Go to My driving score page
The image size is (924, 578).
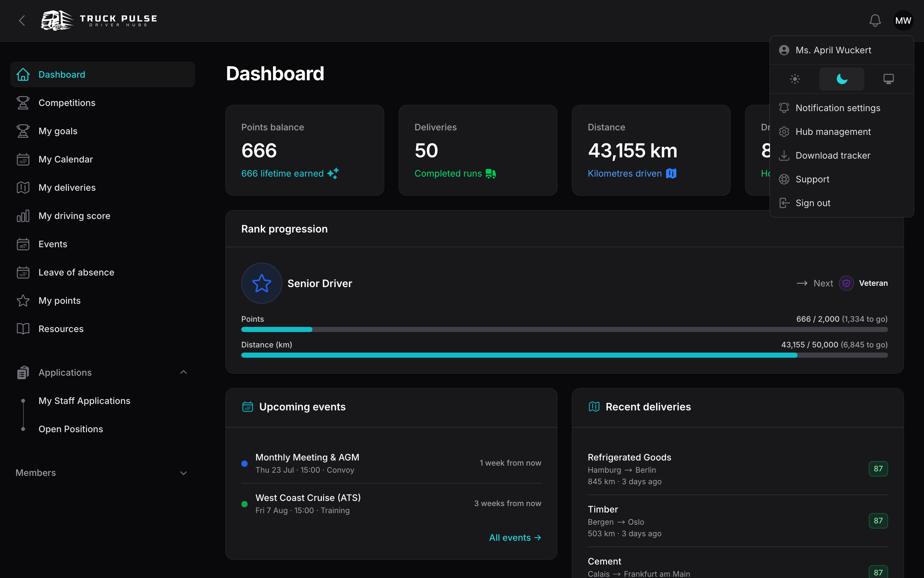[x=102, y=216]
